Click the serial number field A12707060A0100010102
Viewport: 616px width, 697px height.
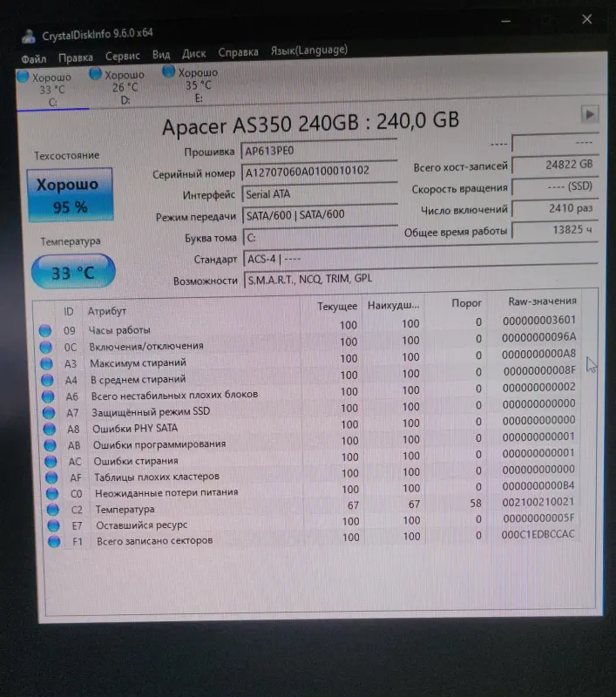coord(320,172)
